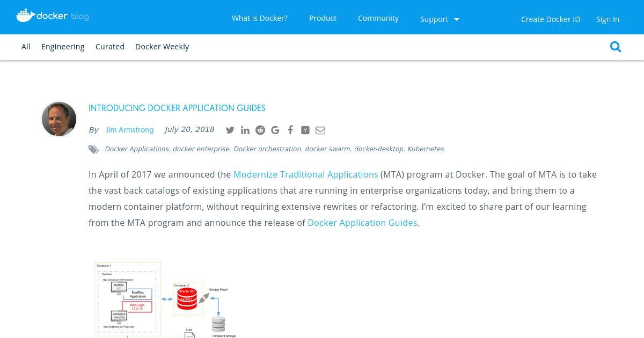Expand the Support dropdown menu
644x338 pixels.
(440, 19)
